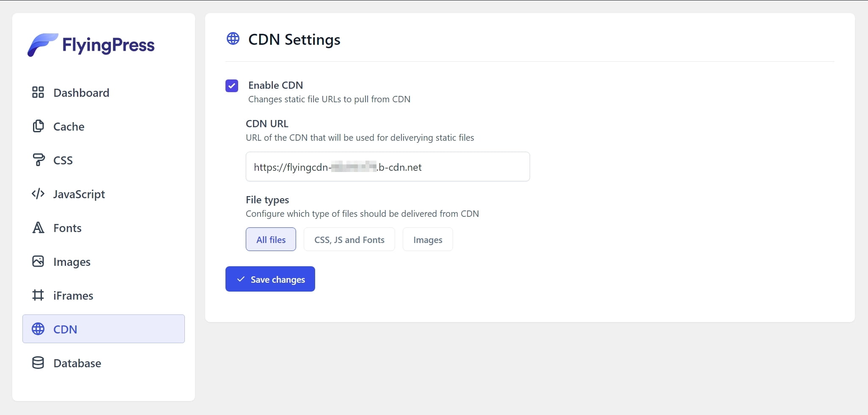Click the Dashboard grid icon
The width and height of the screenshot is (868, 415).
pyautogui.click(x=38, y=92)
